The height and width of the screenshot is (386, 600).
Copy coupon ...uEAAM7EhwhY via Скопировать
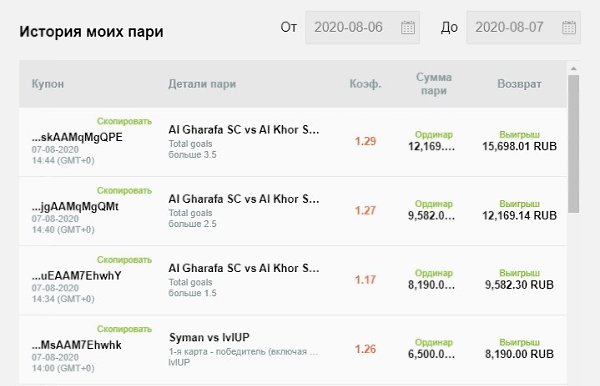pos(124,260)
